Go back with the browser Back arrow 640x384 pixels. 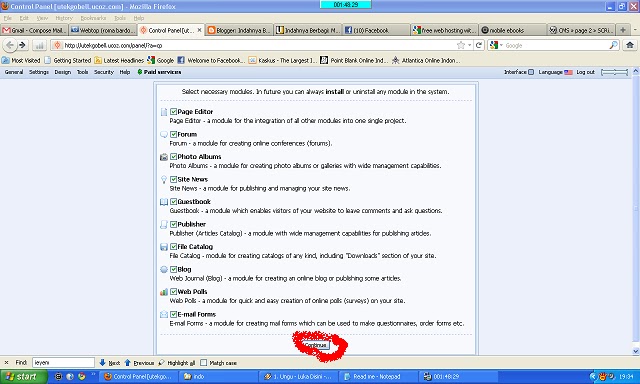[x=10, y=45]
